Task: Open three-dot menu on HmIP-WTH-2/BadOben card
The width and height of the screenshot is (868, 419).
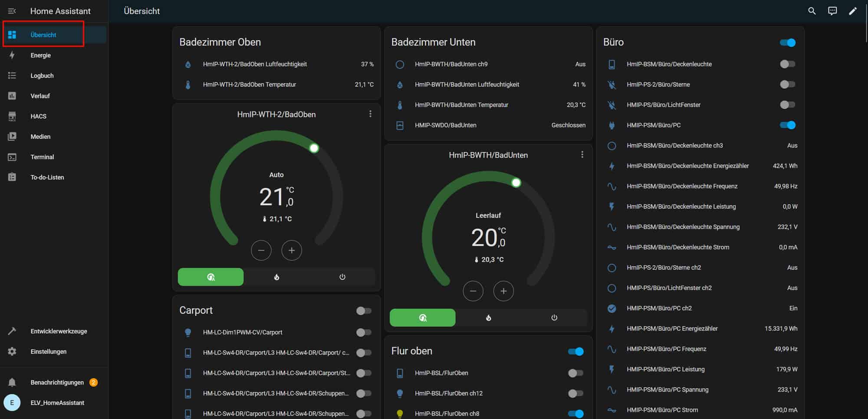Action: pos(370,114)
